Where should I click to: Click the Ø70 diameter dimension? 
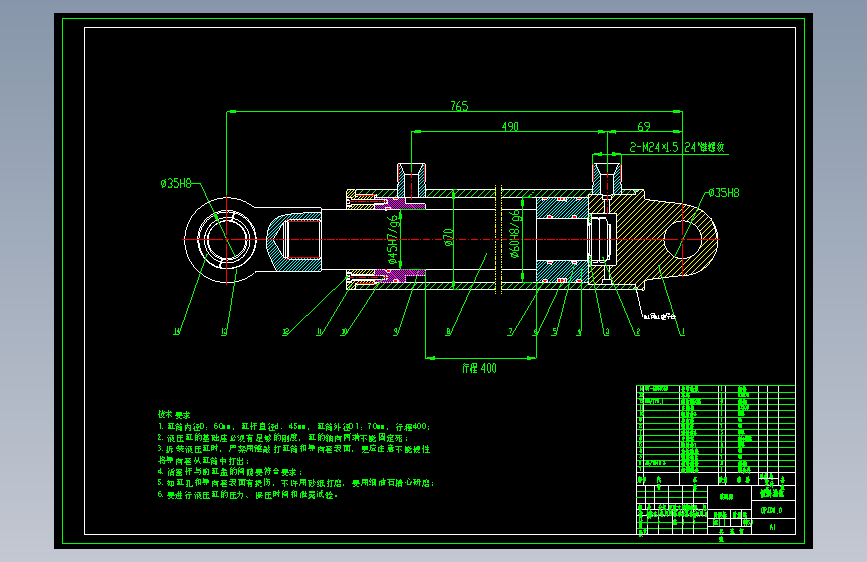[x=448, y=237]
